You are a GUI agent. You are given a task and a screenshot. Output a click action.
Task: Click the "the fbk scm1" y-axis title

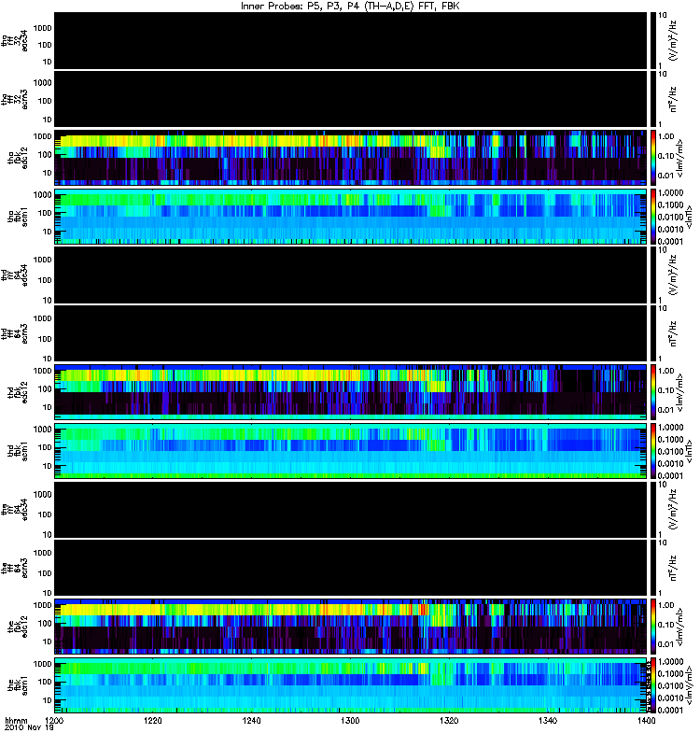pos(18,685)
